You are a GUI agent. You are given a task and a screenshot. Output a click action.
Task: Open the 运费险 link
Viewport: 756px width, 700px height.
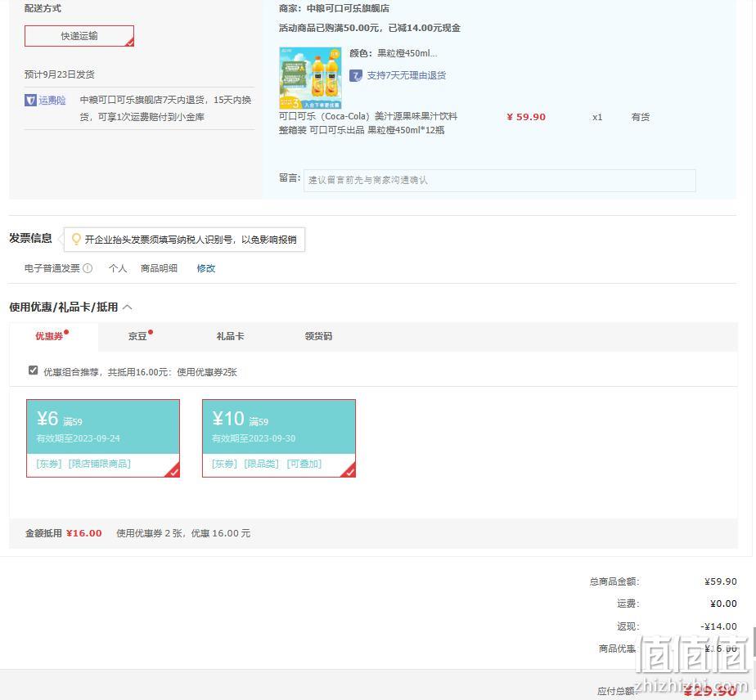pyautogui.click(x=52, y=101)
